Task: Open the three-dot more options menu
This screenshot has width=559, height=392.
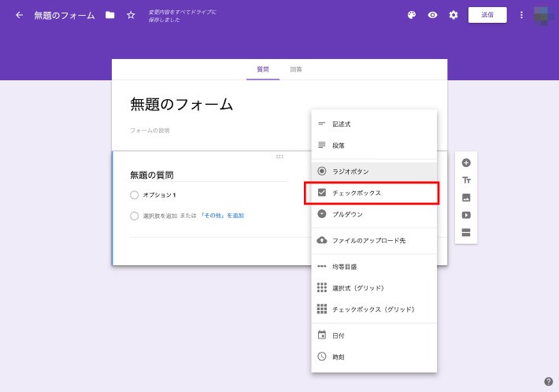Action: [521, 15]
